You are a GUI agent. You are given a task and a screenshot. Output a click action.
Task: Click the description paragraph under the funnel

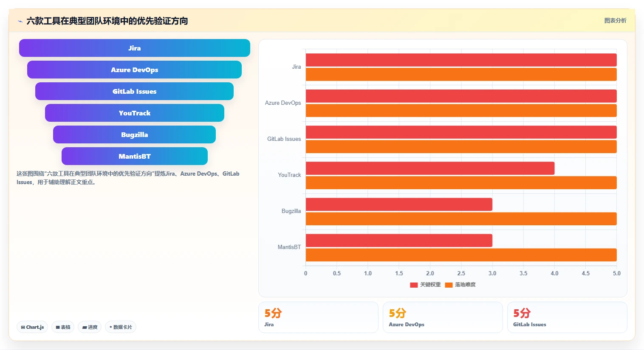pyautogui.click(x=128, y=178)
